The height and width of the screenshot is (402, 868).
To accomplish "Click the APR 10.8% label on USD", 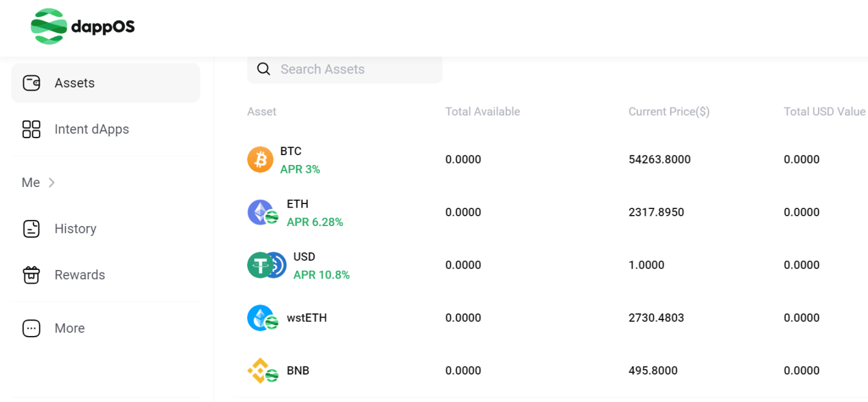I will pyautogui.click(x=321, y=274).
